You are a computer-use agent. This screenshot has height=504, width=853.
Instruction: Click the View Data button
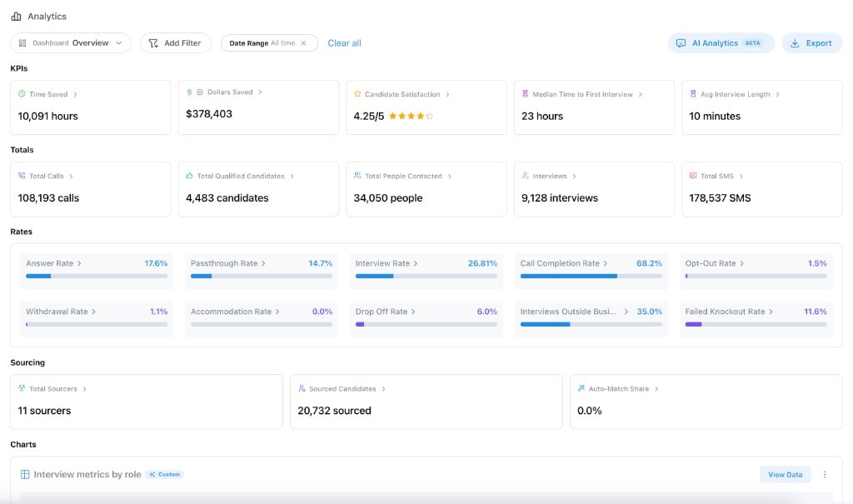785,474
